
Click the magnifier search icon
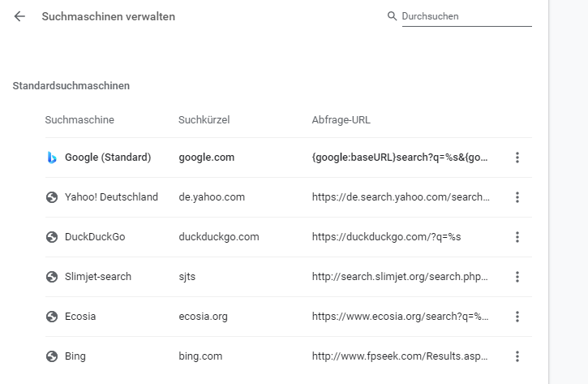coord(392,16)
